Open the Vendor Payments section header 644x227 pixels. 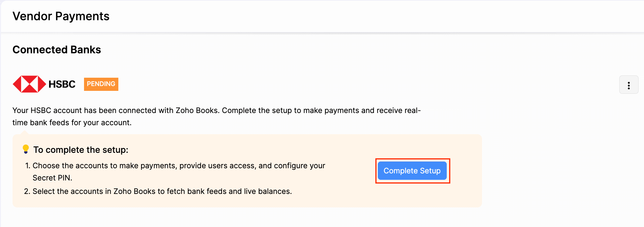(61, 16)
